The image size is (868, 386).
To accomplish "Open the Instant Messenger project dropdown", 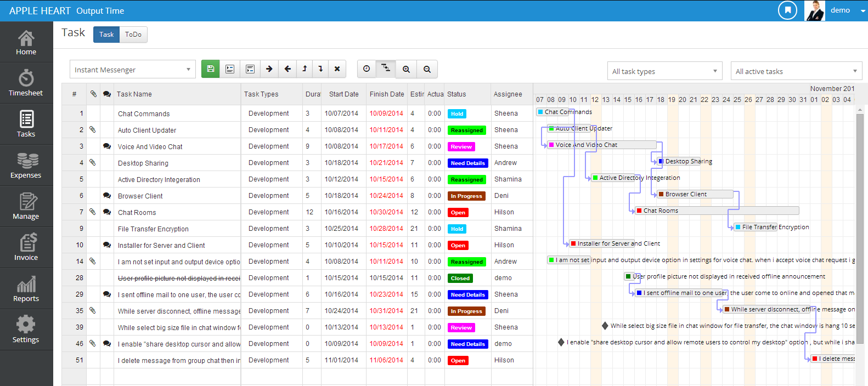I will [133, 70].
